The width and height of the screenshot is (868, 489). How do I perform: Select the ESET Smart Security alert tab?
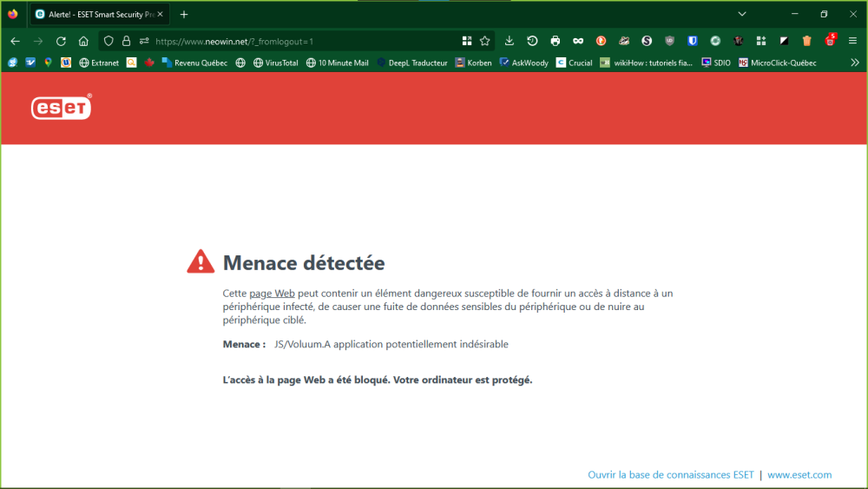pos(94,14)
